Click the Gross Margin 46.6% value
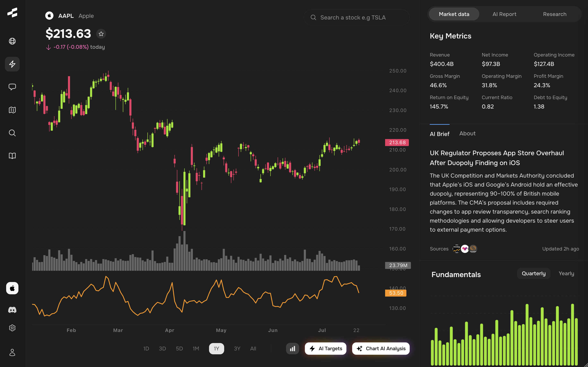Image resolution: width=588 pixels, height=367 pixels. pyautogui.click(x=438, y=85)
